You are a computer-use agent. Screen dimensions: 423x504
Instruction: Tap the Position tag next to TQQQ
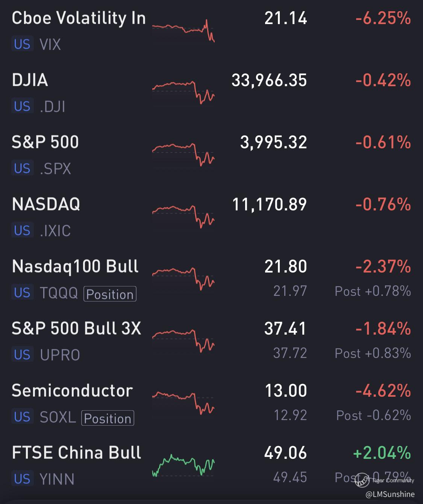point(110,294)
